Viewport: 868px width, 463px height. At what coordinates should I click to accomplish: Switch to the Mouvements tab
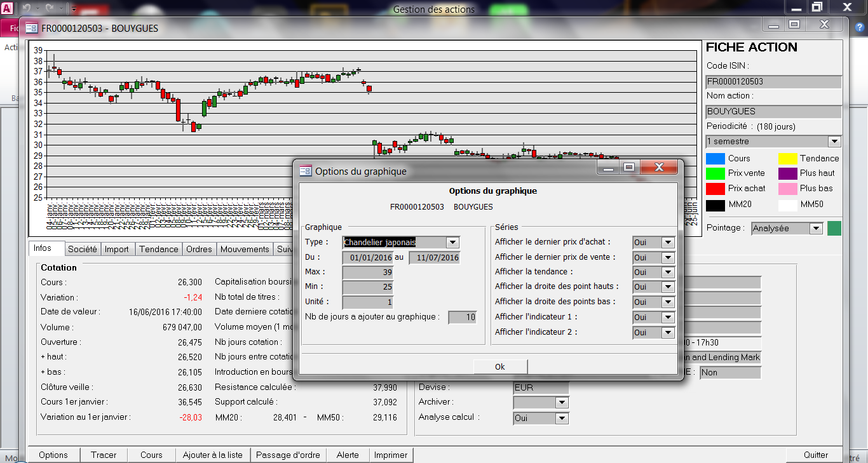click(245, 250)
